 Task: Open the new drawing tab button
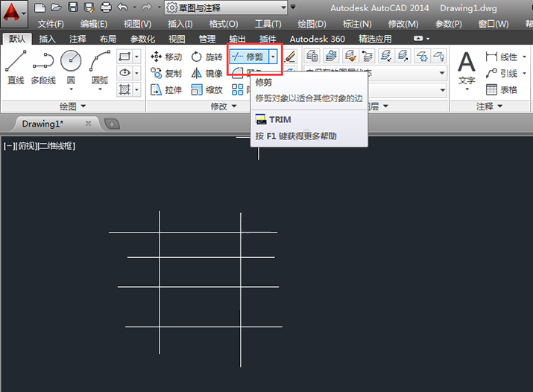[x=112, y=124]
